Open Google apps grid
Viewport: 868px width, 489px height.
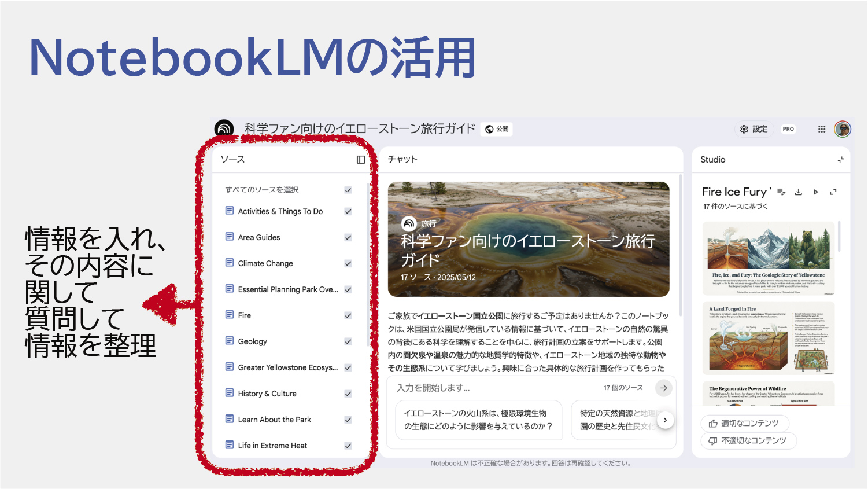click(x=822, y=129)
